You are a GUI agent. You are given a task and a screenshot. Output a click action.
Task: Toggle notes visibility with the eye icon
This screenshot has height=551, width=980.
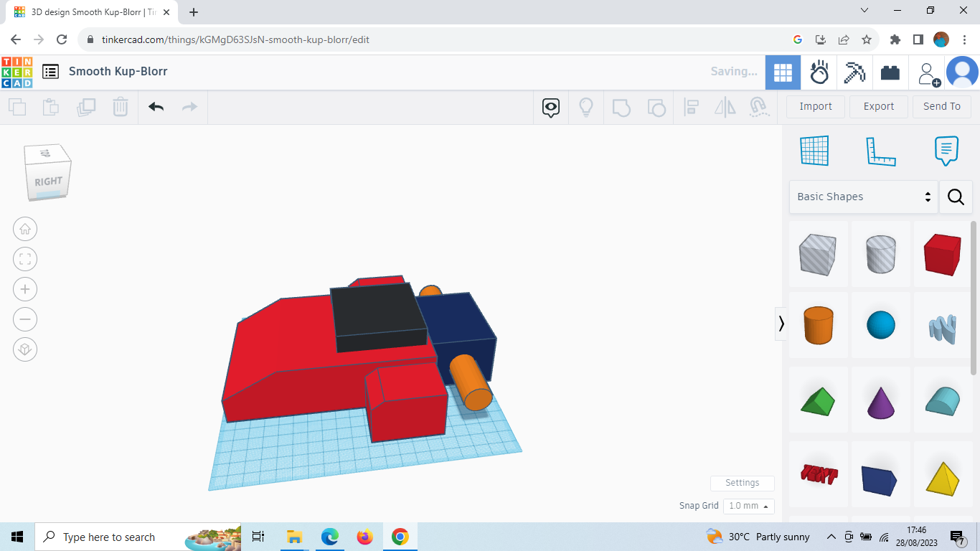tap(550, 106)
